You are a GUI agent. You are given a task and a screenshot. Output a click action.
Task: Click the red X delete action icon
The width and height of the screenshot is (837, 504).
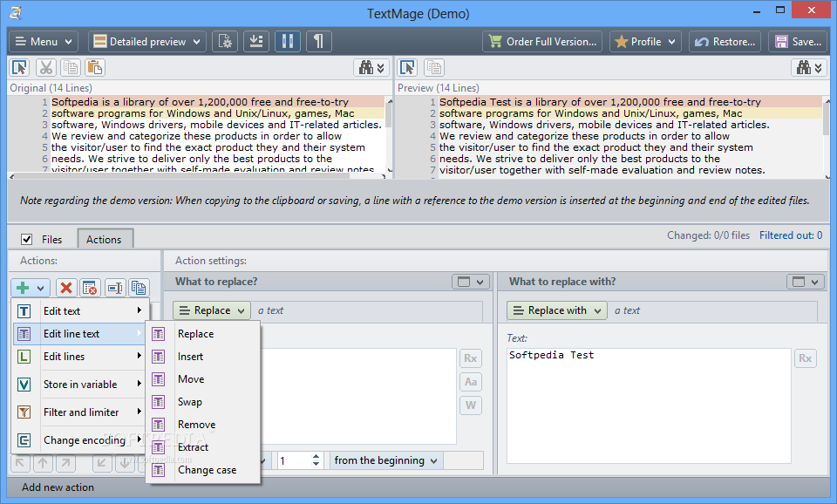point(66,289)
